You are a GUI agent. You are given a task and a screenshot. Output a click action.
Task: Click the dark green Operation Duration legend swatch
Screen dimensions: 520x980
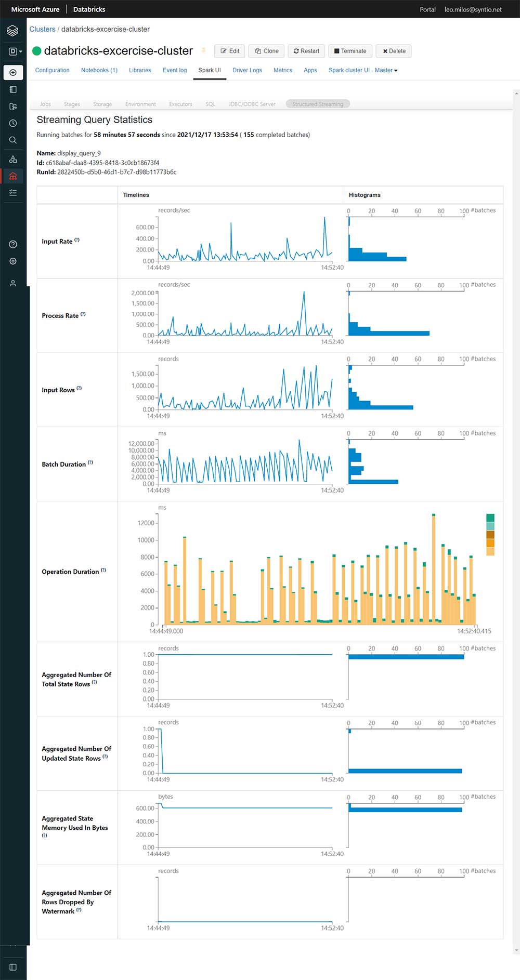[490, 518]
